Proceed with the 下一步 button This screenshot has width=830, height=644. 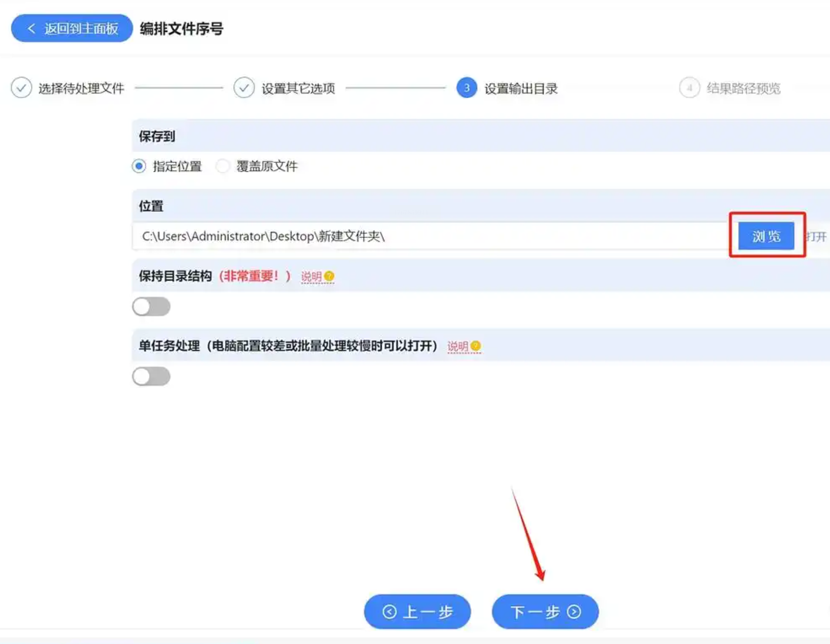click(545, 611)
